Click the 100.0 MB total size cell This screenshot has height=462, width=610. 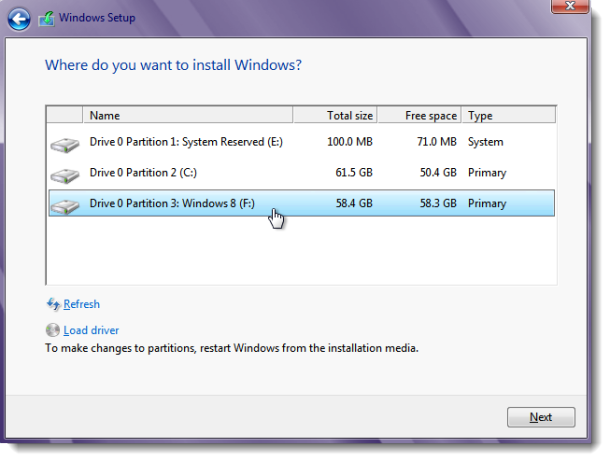[350, 142]
